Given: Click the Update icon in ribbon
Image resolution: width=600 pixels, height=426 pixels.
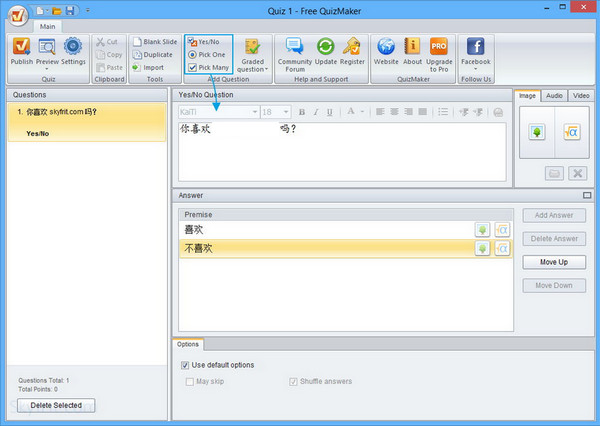Looking at the screenshot, I should coord(326,47).
